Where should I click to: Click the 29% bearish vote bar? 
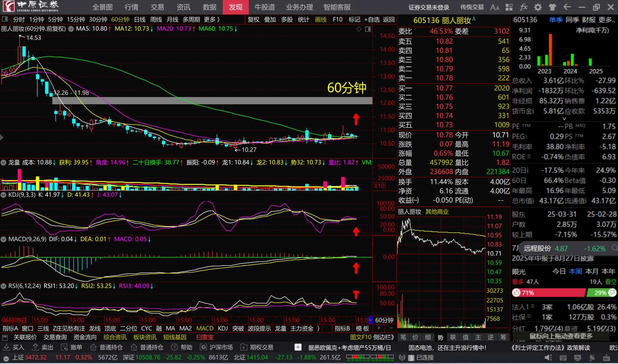pos(601,293)
